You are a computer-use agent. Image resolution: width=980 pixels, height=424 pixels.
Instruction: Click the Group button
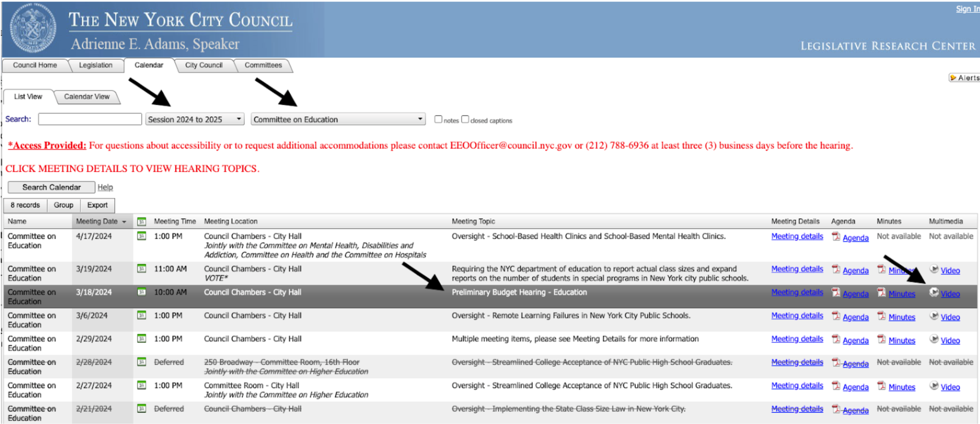coord(64,205)
